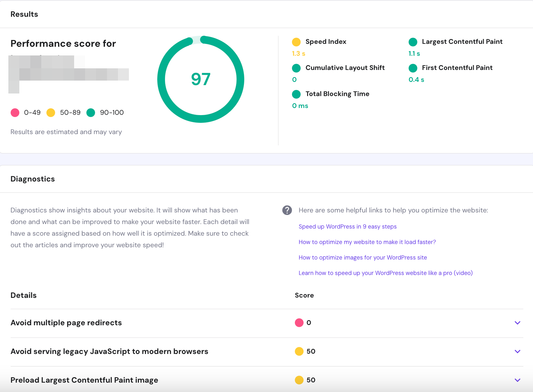
Task: Select the Cumulative Layout Shift indicator
Action: click(x=296, y=68)
